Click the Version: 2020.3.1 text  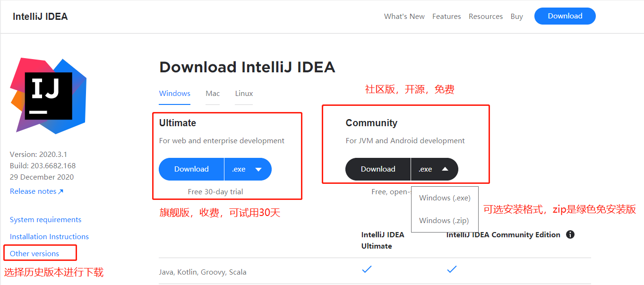(x=38, y=155)
